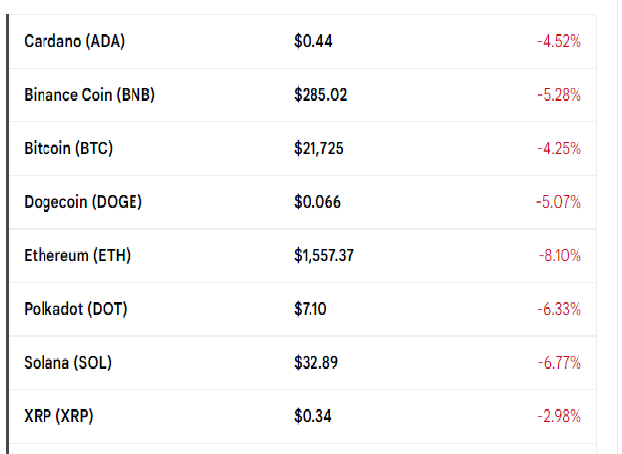
Task: Click Cardano price $0.44
Action: 313,41
